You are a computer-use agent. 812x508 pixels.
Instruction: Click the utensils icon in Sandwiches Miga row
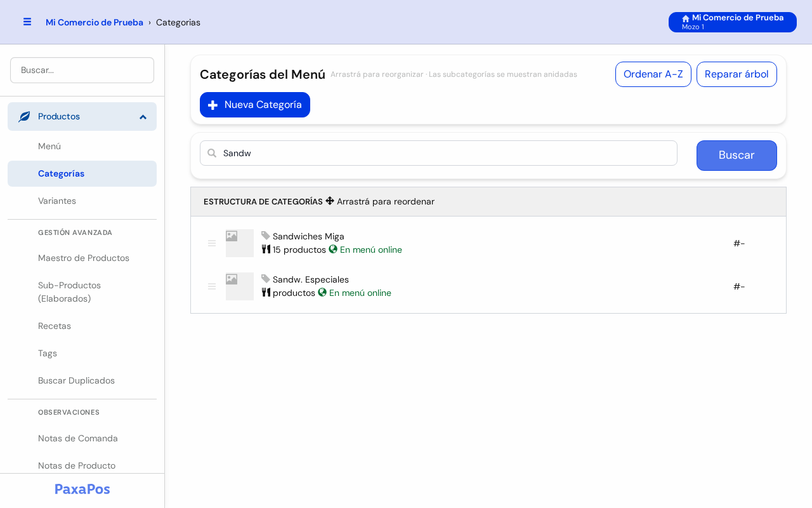(266, 249)
